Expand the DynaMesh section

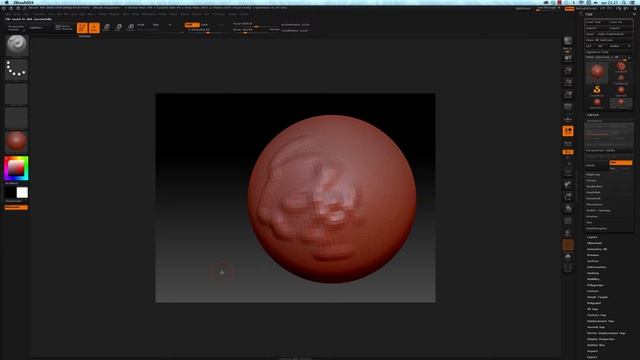(593, 198)
